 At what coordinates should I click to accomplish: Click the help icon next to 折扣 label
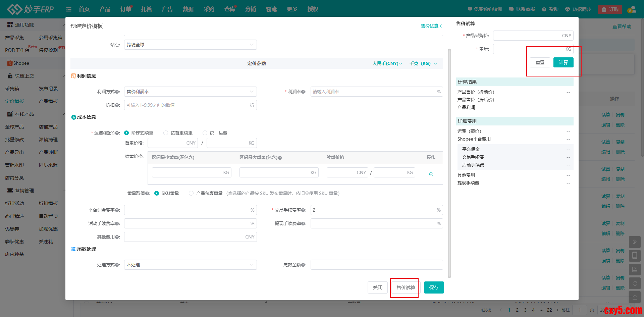117,105
